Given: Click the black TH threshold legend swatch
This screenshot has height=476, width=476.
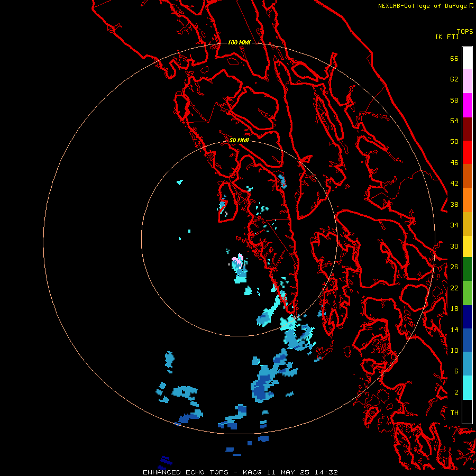Looking at the screenshot, I should (x=467, y=411).
